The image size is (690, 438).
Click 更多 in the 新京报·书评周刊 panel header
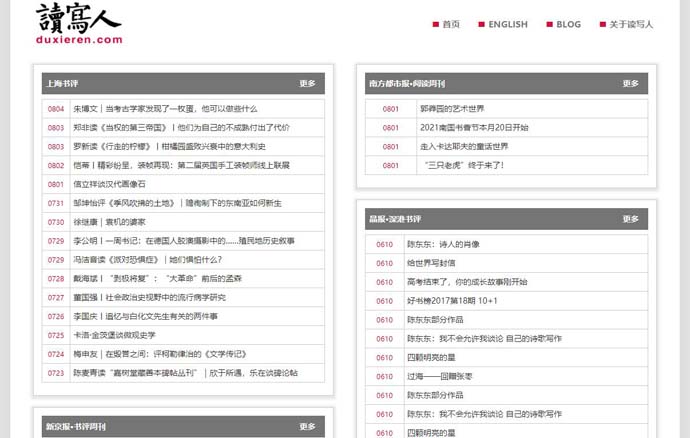(x=307, y=427)
